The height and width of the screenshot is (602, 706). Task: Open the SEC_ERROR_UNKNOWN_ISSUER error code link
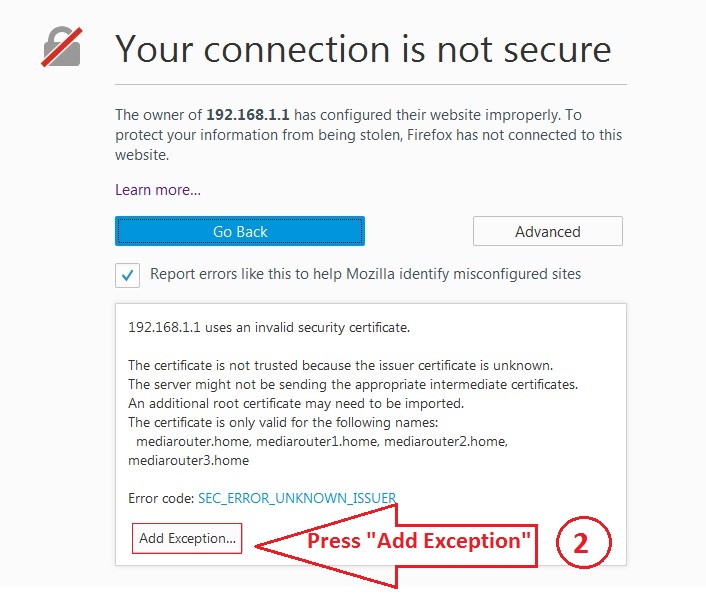[297, 498]
